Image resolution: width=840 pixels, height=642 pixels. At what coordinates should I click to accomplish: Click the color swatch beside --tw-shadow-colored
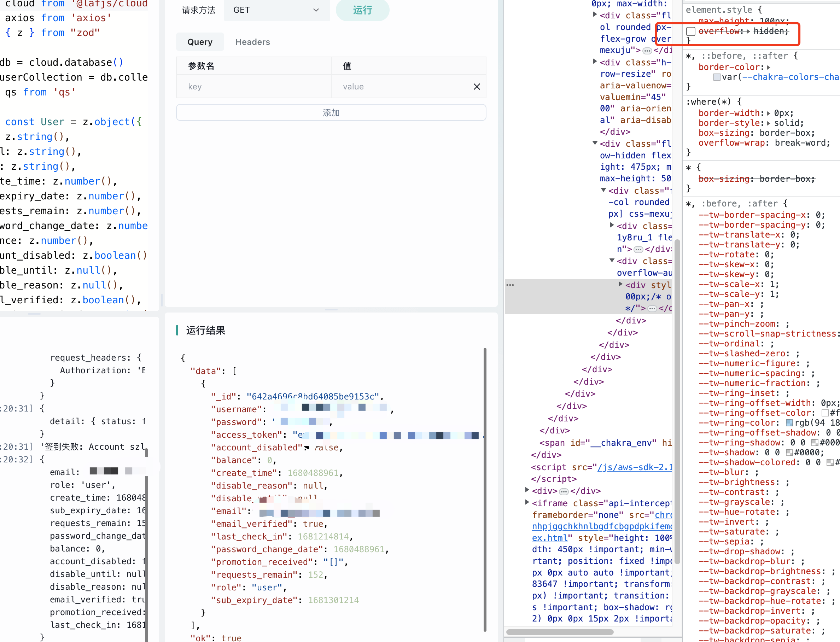(x=830, y=463)
